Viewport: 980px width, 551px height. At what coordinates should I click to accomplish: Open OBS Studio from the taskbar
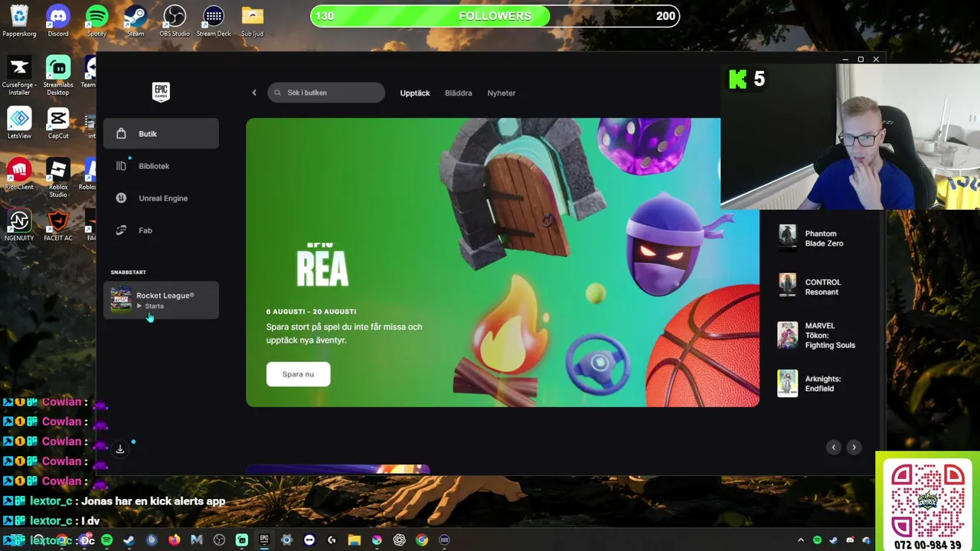219,540
